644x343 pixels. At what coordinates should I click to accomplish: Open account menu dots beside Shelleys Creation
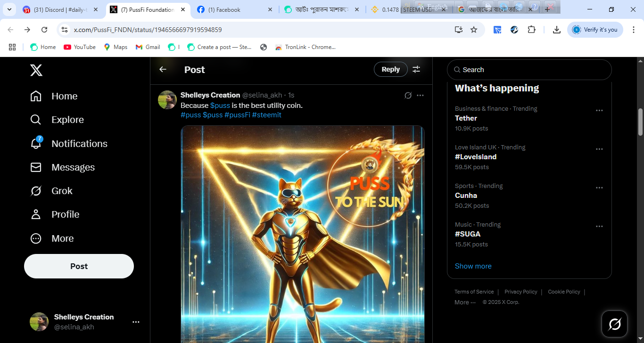(136, 322)
